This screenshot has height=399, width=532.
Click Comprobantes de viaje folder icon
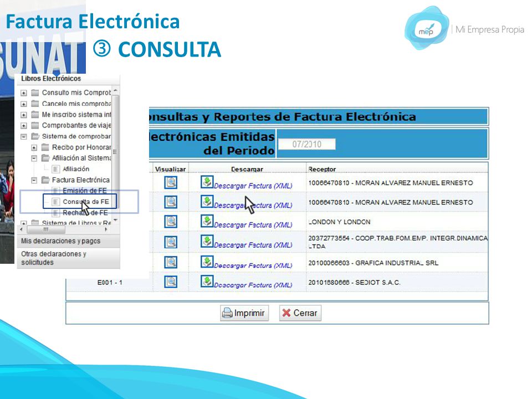(35, 125)
